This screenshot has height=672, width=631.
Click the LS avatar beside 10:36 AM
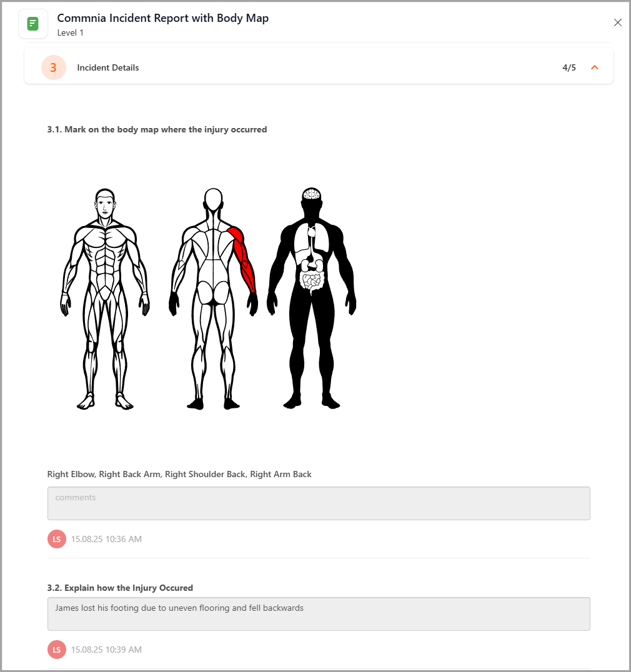[57, 539]
